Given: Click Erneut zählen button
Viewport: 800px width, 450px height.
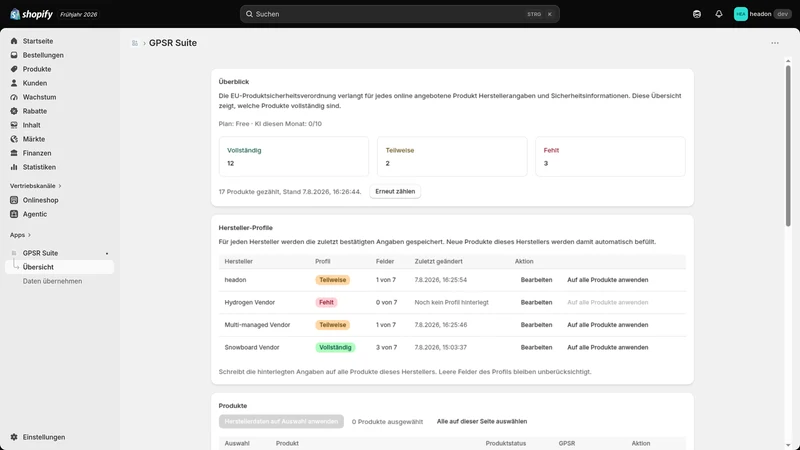Looking at the screenshot, I should [395, 191].
